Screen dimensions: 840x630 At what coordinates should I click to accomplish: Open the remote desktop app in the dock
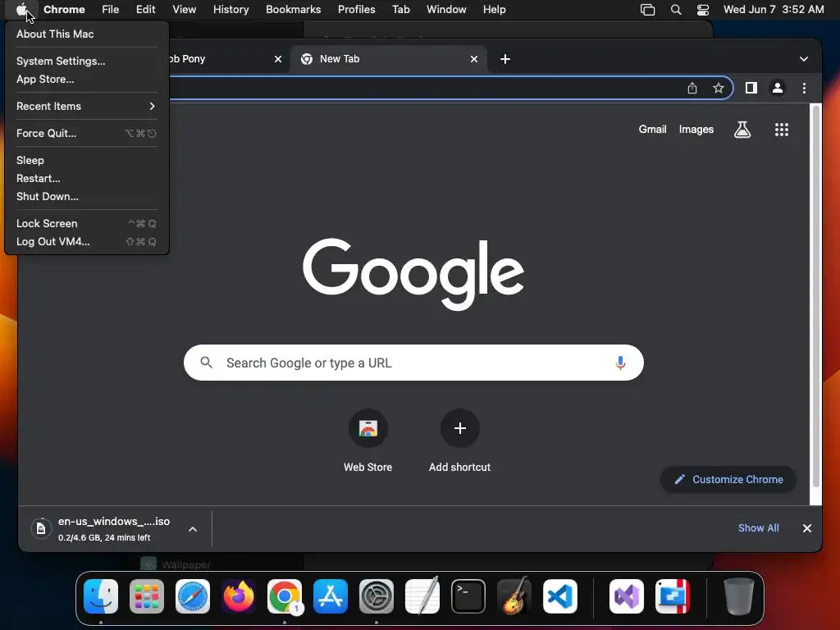pyautogui.click(x=673, y=596)
